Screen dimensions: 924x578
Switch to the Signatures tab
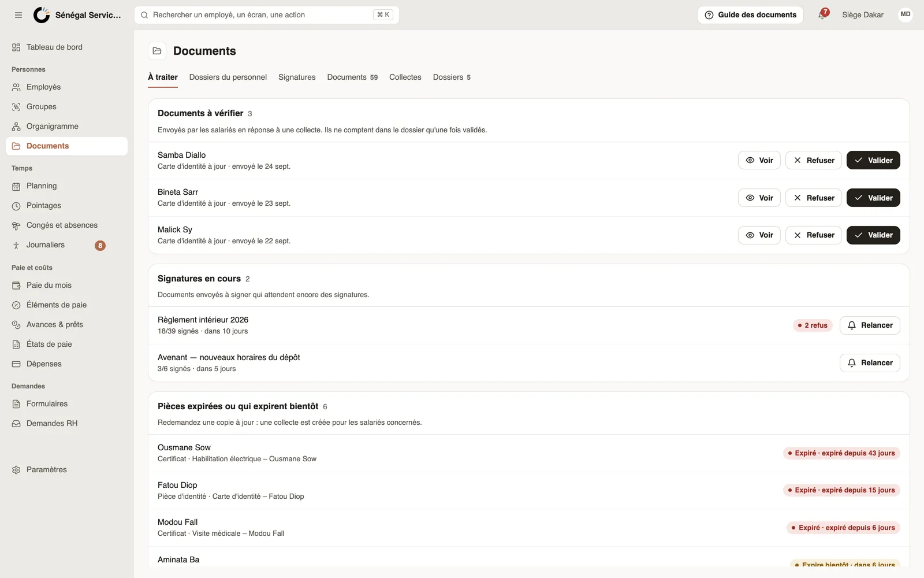pos(297,77)
